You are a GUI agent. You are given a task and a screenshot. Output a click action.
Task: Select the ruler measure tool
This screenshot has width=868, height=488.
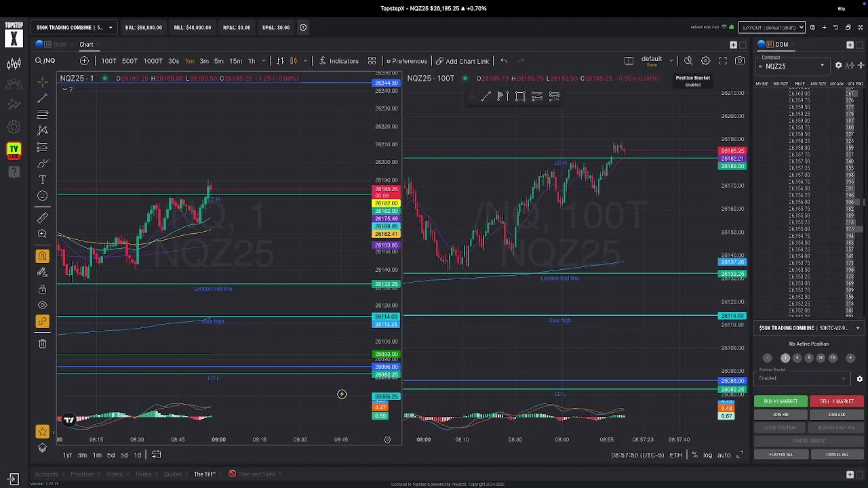(42, 218)
